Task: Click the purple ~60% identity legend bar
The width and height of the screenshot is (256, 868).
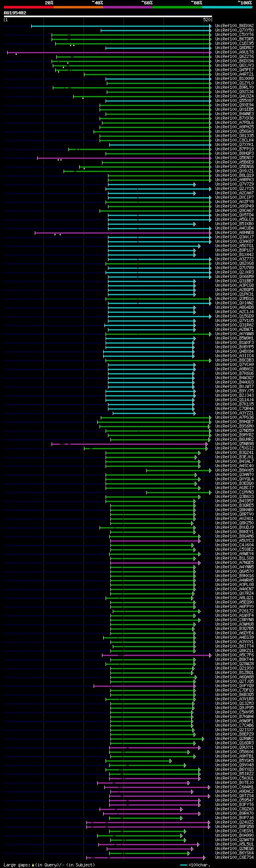Action: tap(128, 7)
